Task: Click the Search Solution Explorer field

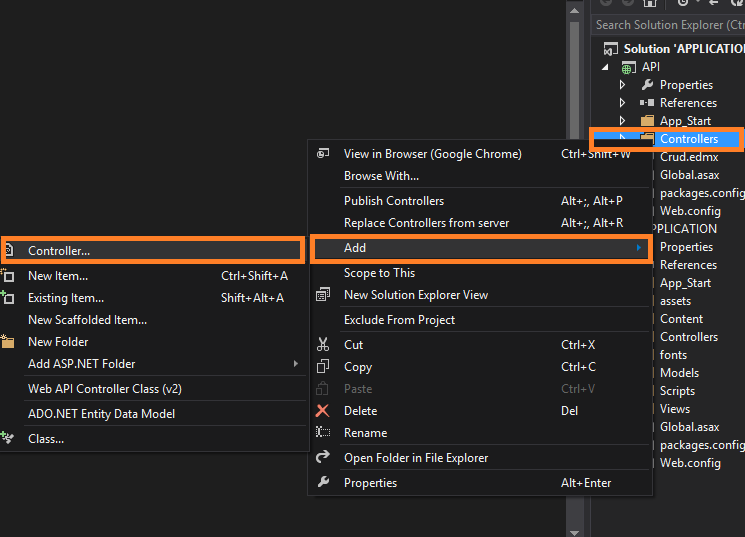Action: 668,24
